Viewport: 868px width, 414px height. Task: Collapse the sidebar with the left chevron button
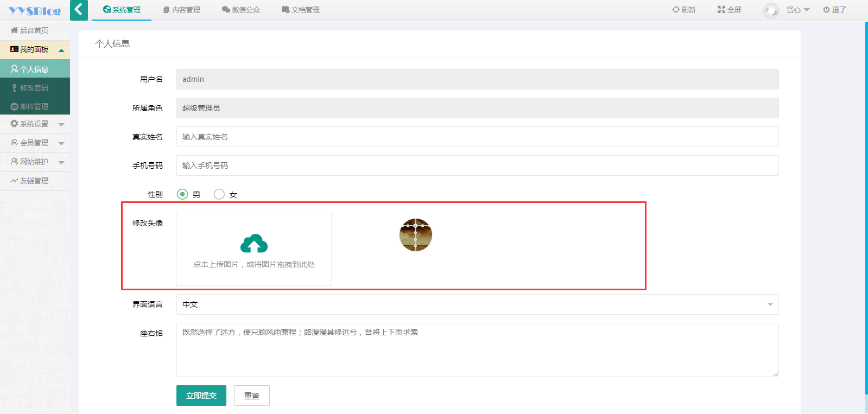tap(79, 10)
